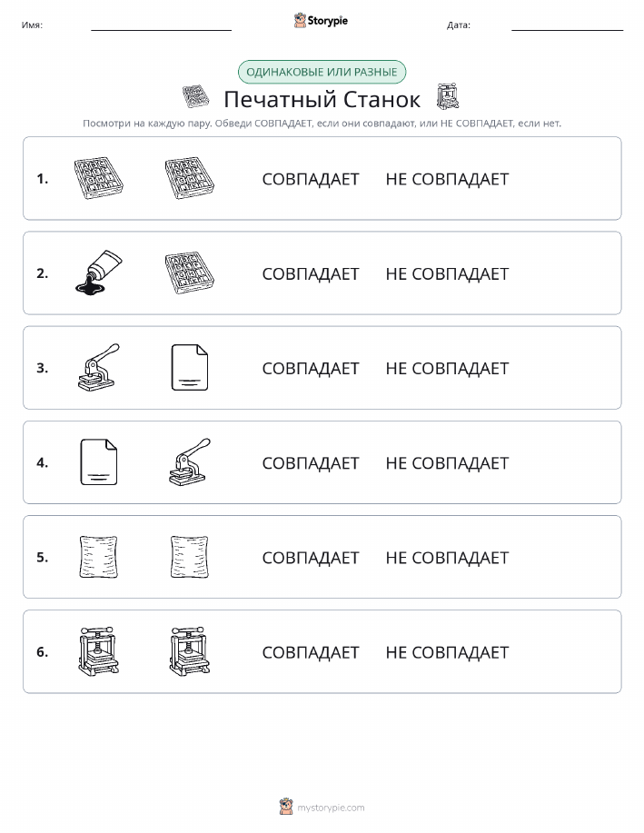Click the first letter block tray in row 1
The width and height of the screenshot is (644, 833).
(99, 178)
